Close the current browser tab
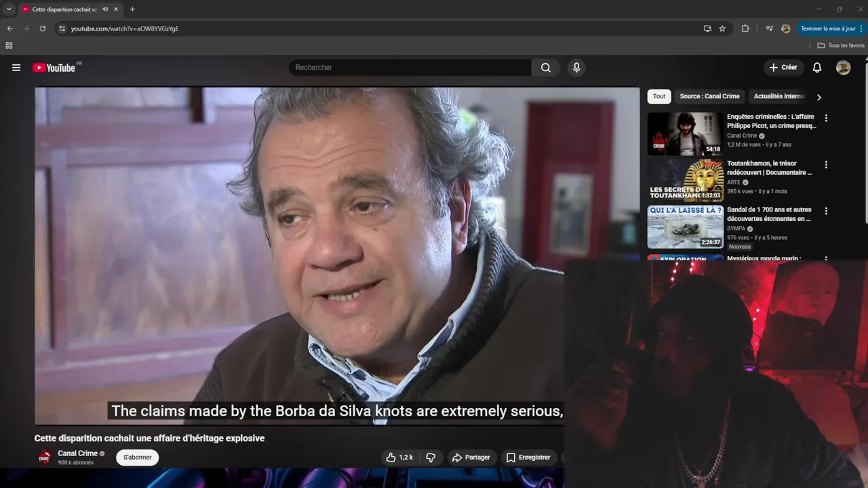Screen dimensions: 868x488 (116, 9)
